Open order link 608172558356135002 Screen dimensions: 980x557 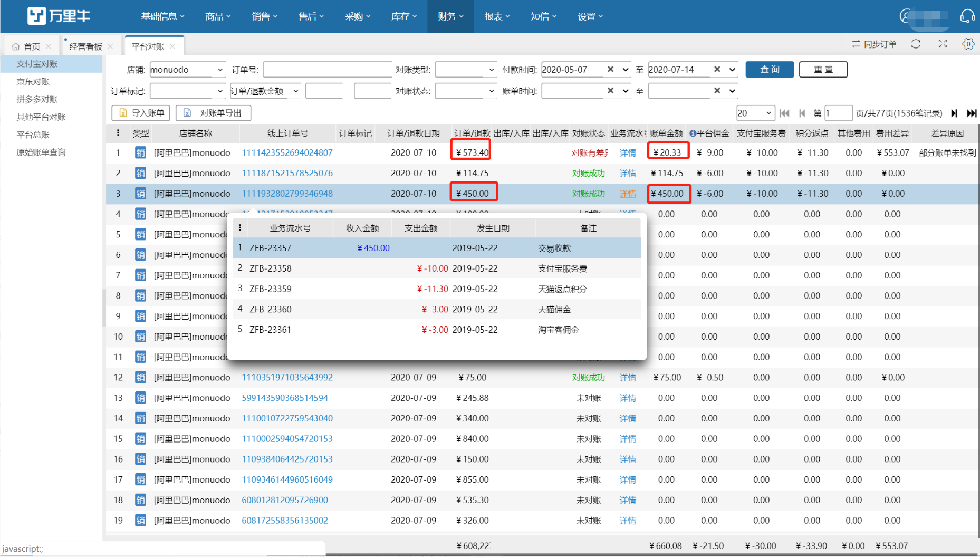pyautogui.click(x=285, y=521)
